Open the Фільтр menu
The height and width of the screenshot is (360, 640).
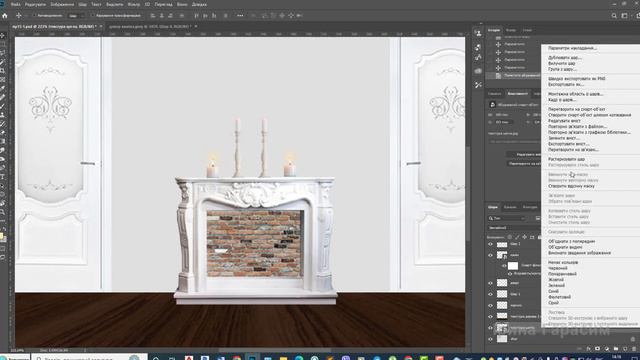tap(133, 4)
